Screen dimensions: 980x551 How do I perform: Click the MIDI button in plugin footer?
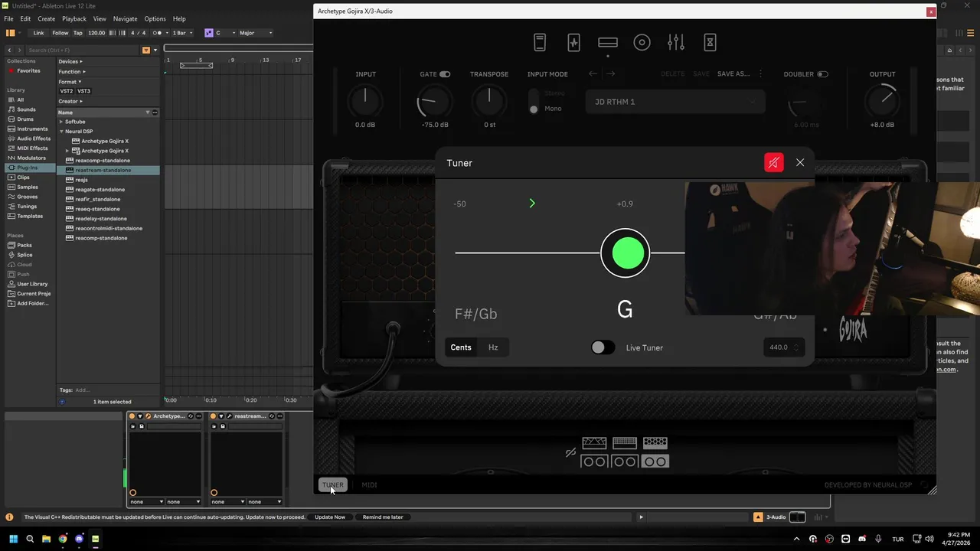click(x=369, y=484)
